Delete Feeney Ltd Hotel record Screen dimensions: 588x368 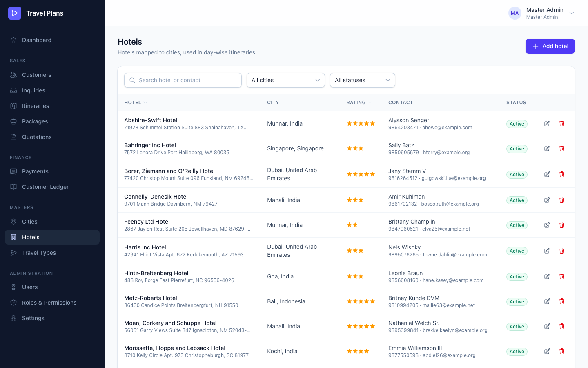point(562,225)
